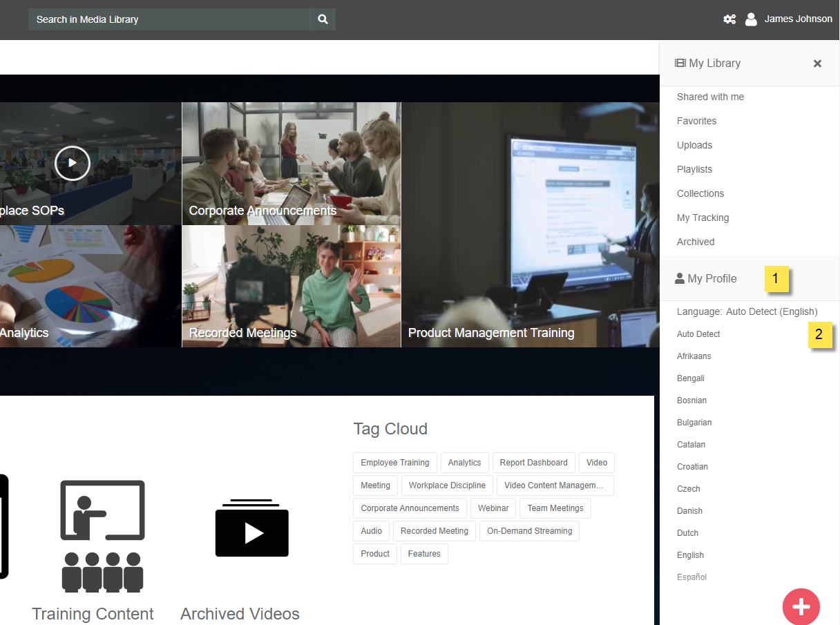840x625 pixels.
Task: Choose Afrikaans language option
Action: [694, 356]
